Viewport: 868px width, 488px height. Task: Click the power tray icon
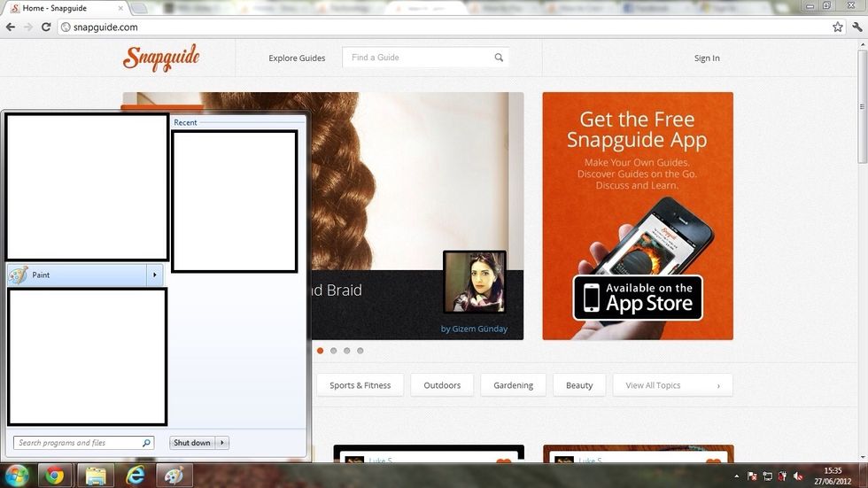pos(783,476)
